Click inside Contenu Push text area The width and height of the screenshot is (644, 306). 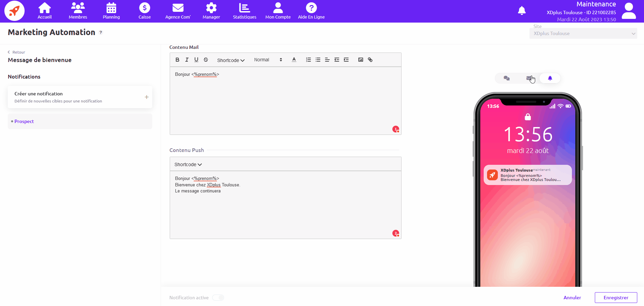286,205
